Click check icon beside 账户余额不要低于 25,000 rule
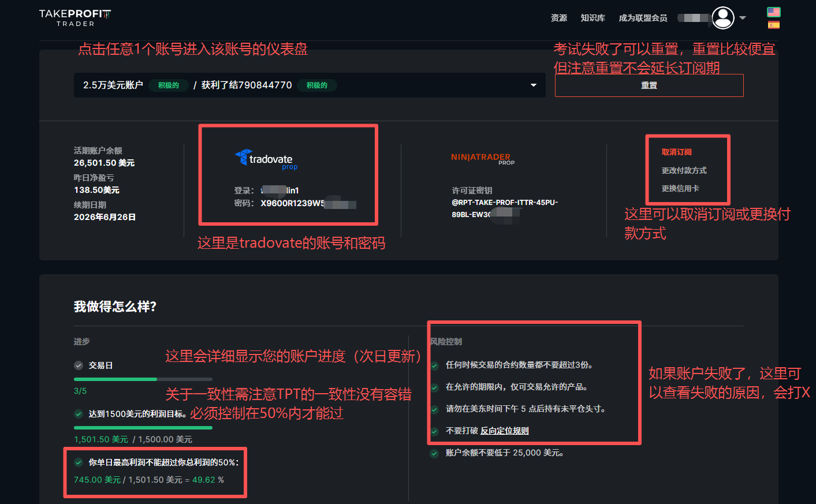This screenshot has width=816, height=504. click(x=434, y=453)
